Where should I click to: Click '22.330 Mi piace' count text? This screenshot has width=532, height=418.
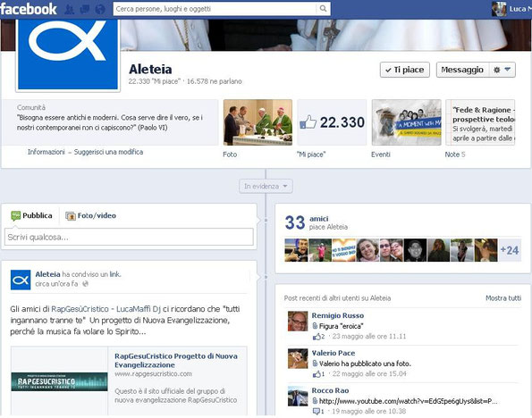(155, 81)
